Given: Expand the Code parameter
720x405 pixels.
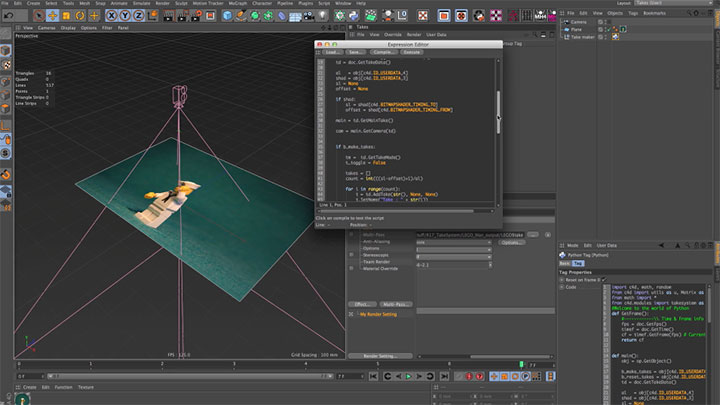Looking at the screenshot, I should pos(562,287).
